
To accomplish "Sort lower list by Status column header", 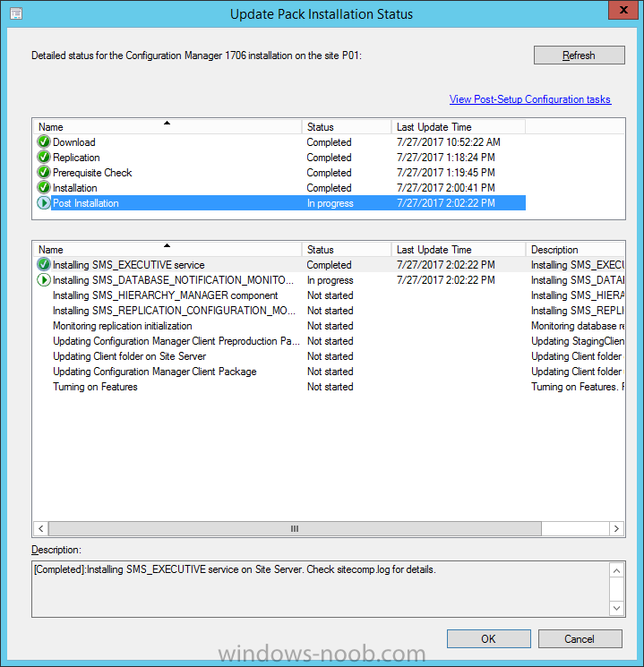I will [347, 249].
